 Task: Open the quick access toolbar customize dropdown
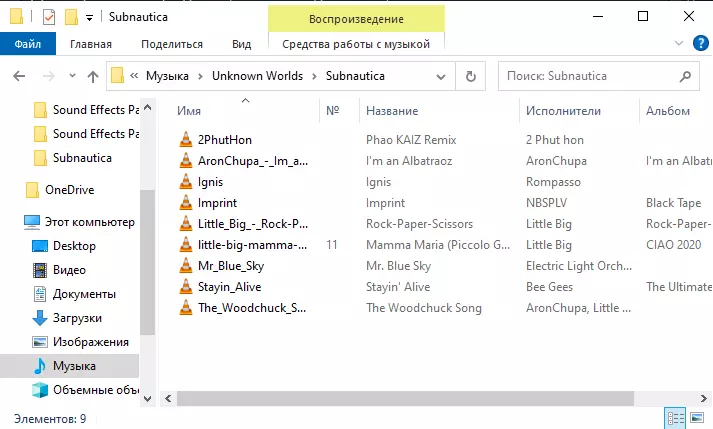[90, 18]
